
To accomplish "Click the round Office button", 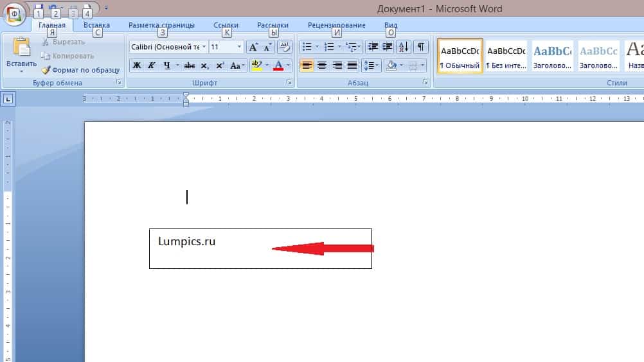I will point(15,13).
